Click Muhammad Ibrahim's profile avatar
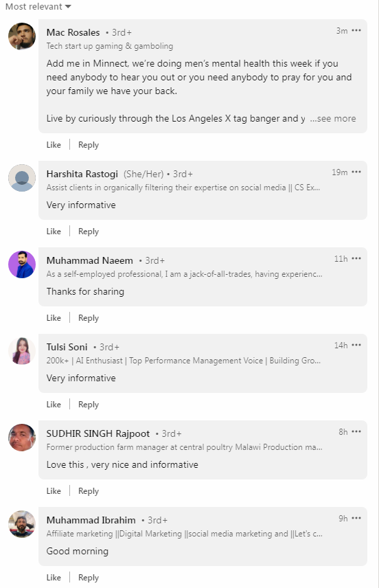 22,524
